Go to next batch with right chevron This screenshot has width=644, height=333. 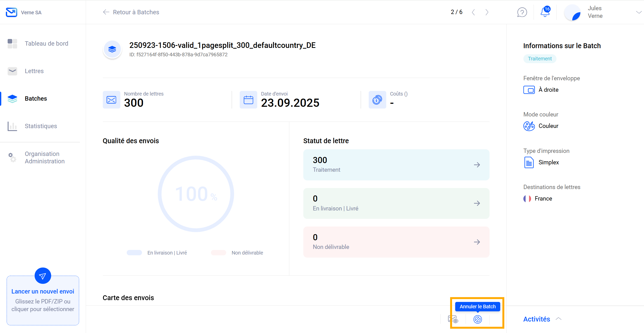[487, 12]
